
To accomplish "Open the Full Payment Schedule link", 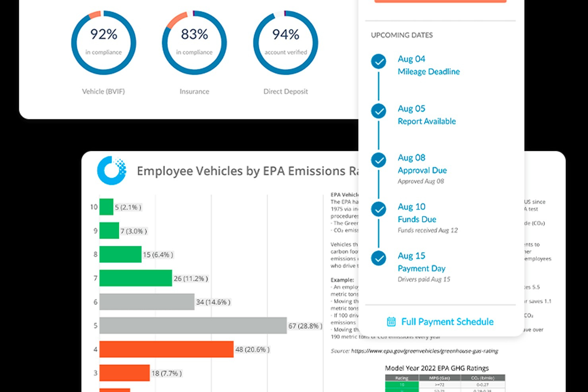I will coord(447,322).
